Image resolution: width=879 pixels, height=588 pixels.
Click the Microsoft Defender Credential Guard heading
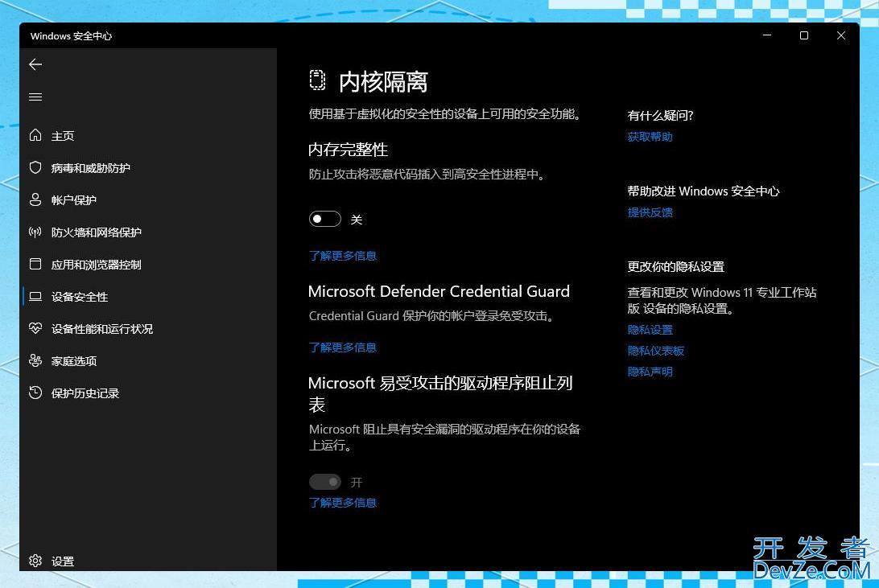[439, 291]
